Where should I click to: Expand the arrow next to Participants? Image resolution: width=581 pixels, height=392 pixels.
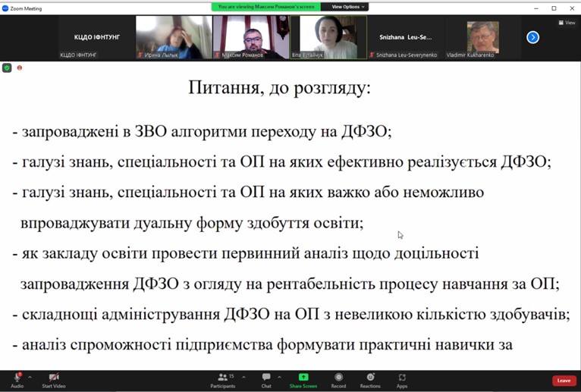coord(243,377)
